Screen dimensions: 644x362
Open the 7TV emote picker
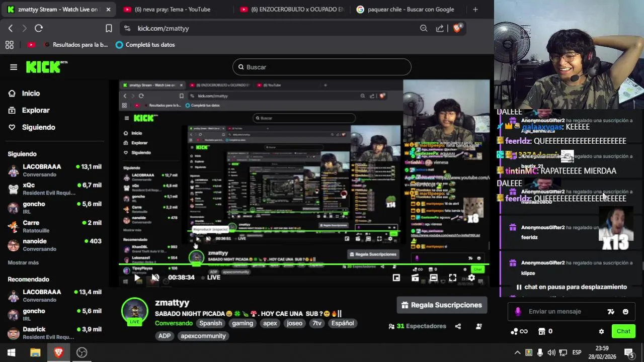[611, 312]
